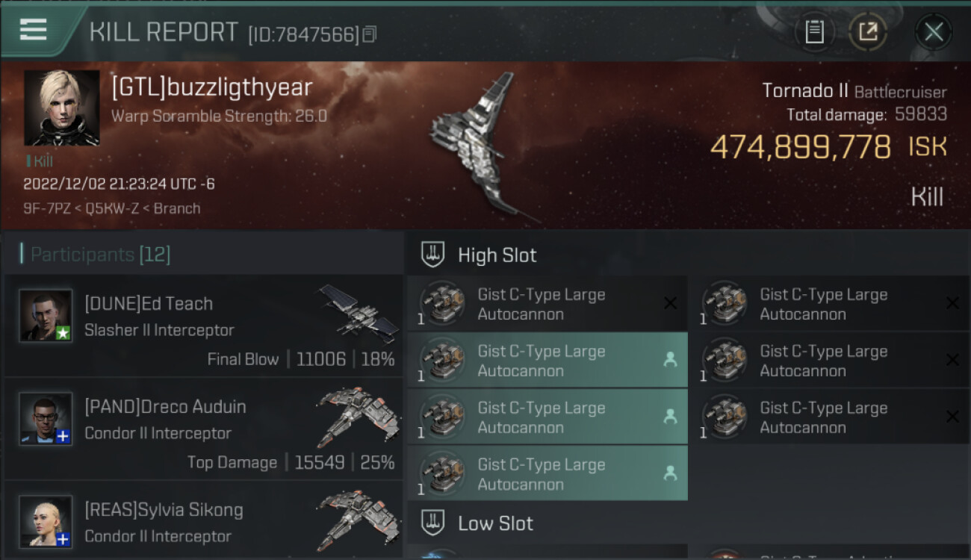This screenshot has height=560, width=971.
Task: Click the Slasher II ship image
Action: tap(359, 313)
